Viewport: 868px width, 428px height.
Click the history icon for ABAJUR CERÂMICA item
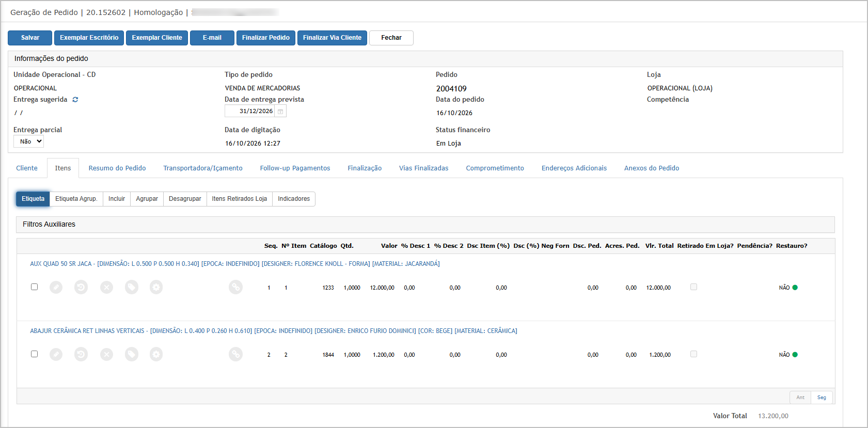pos(81,354)
